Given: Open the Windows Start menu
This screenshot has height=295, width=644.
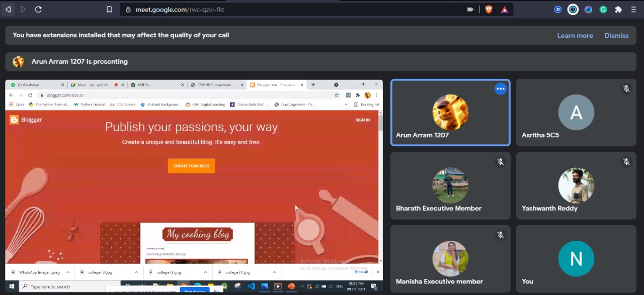Looking at the screenshot, I should click(x=12, y=286).
